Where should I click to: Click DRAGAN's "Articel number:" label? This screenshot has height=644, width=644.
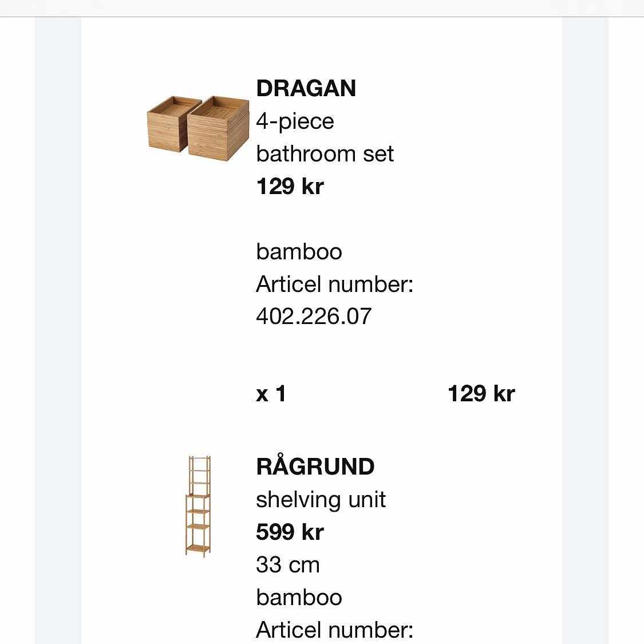tap(334, 285)
